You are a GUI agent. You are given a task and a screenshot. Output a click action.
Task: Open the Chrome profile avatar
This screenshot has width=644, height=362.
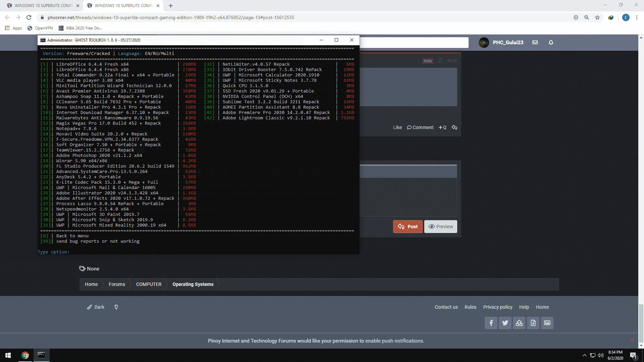pos(626,17)
